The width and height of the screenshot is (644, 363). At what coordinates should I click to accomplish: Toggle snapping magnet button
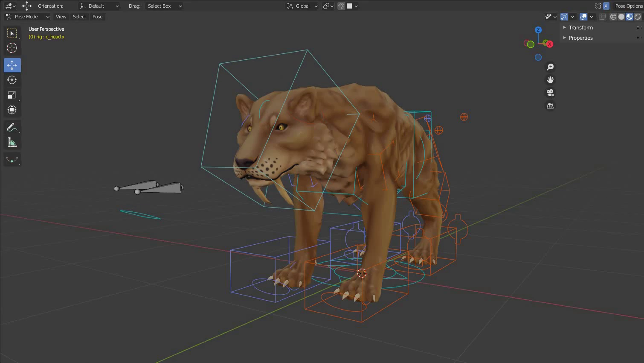[341, 6]
